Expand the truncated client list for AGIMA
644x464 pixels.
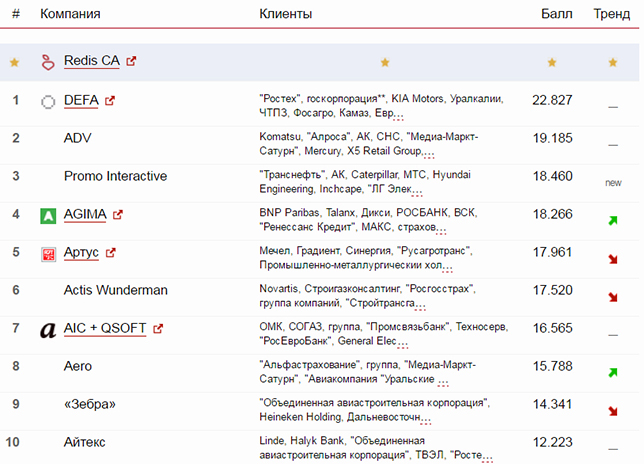click(x=441, y=231)
